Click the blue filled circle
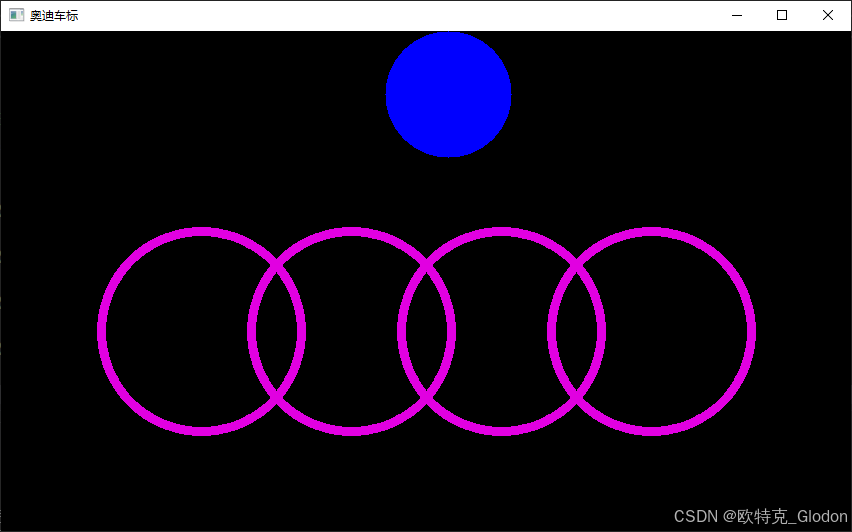Viewport: 852px width, 532px height. 448,95
